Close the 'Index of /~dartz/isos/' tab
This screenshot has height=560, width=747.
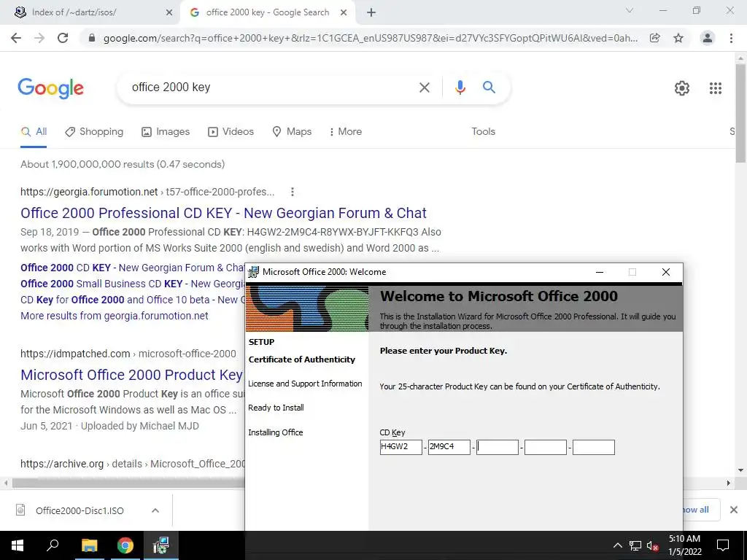pyautogui.click(x=169, y=12)
